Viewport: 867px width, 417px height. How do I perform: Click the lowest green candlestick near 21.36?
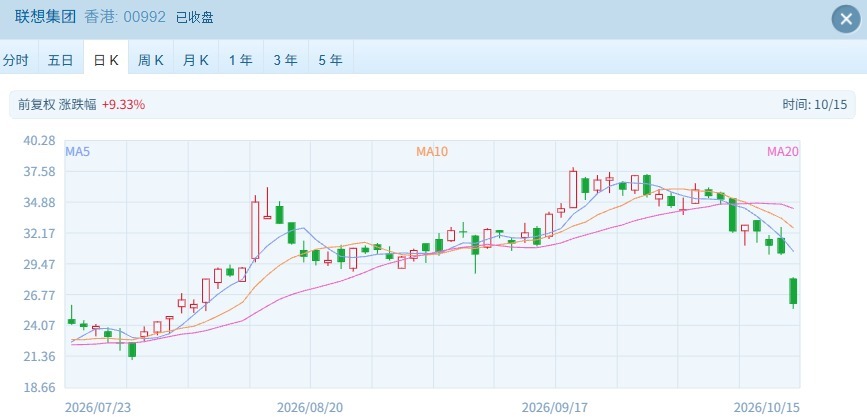tap(132, 350)
